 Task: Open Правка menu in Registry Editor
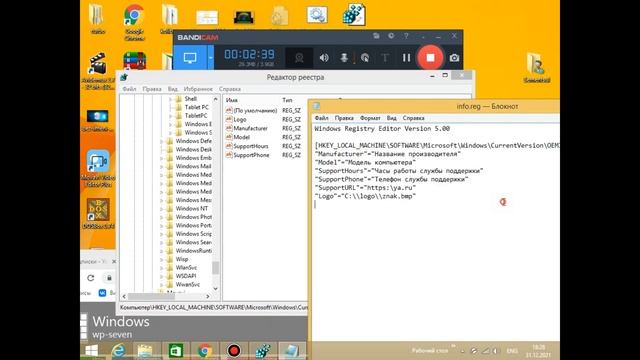click(x=152, y=89)
